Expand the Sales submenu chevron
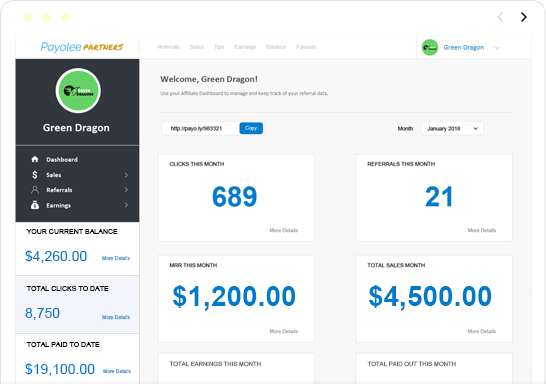Image resolution: width=546 pixels, height=384 pixels. pyautogui.click(x=126, y=175)
